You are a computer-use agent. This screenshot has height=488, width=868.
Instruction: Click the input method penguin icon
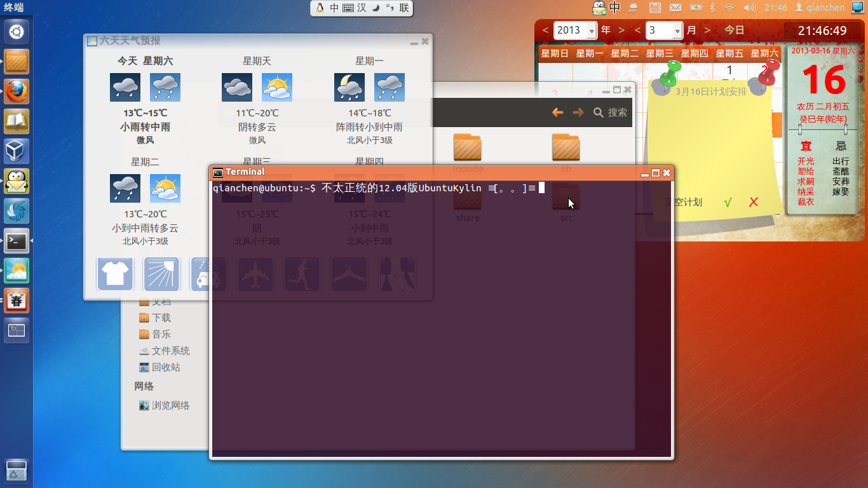(319, 8)
